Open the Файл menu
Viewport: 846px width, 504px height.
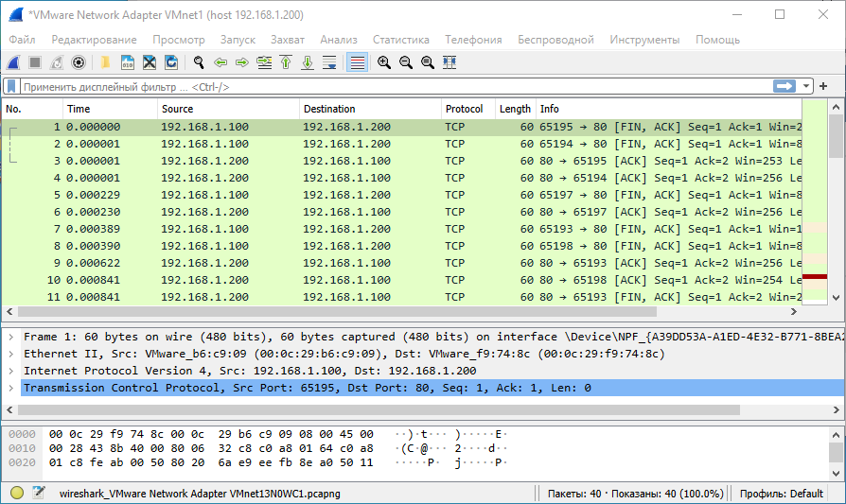click(22, 40)
